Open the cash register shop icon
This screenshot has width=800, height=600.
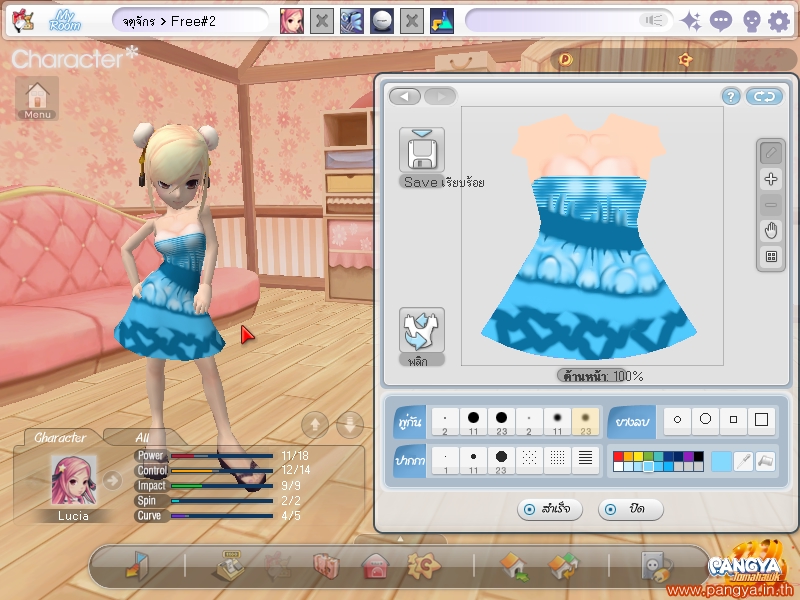point(230,565)
